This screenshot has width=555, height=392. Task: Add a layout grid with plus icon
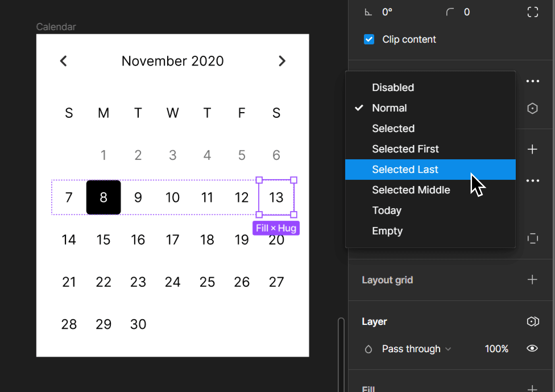point(532,280)
